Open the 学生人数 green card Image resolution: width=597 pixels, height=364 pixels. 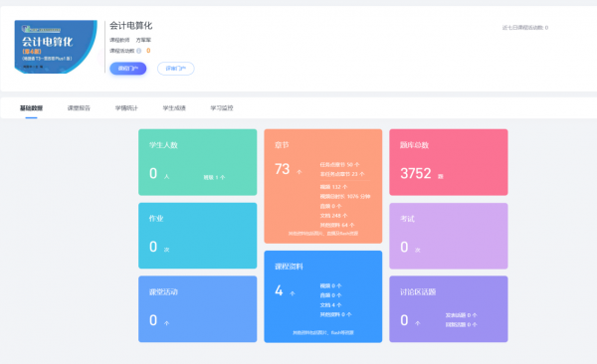[198, 162]
